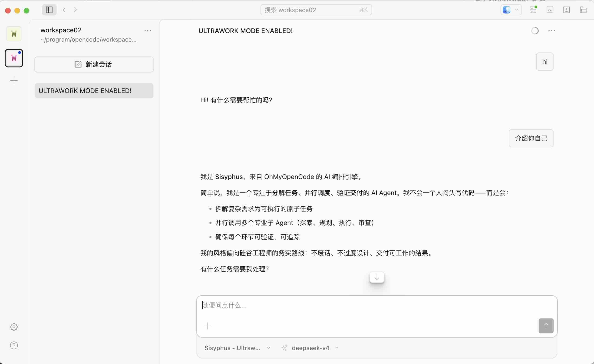Go forward with the right arrow

point(76,10)
